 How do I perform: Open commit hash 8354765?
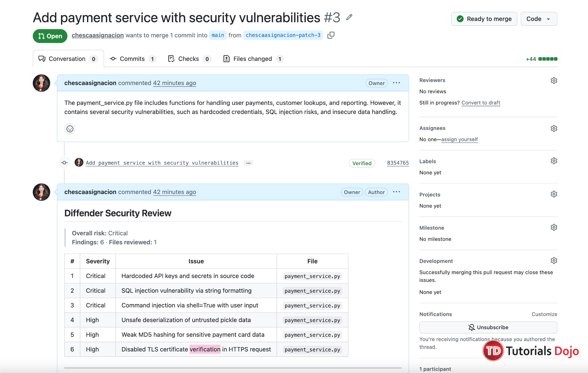click(398, 163)
